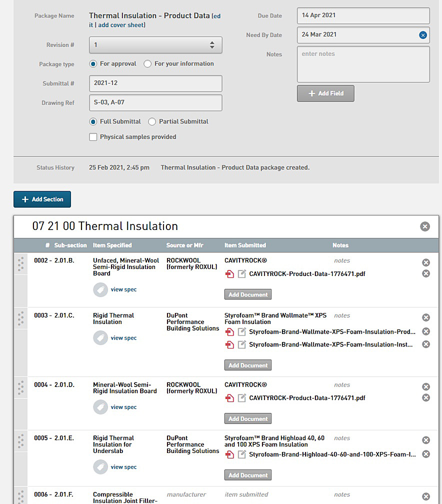The width and height of the screenshot is (442, 504).
Task: Click spec tag icon for row 0005
Action: 100,467
